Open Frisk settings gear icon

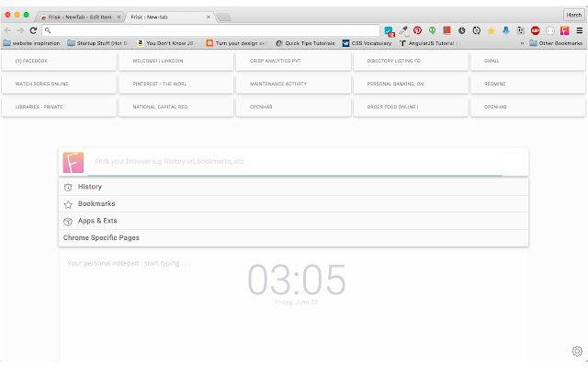click(577, 351)
